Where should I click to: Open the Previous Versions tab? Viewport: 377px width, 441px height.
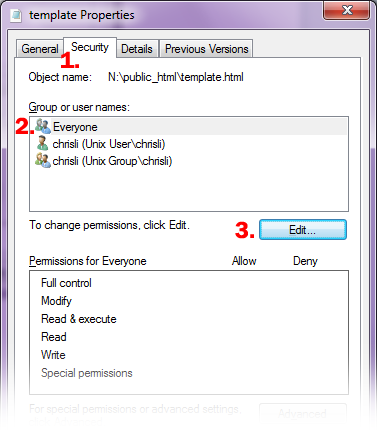point(206,49)
